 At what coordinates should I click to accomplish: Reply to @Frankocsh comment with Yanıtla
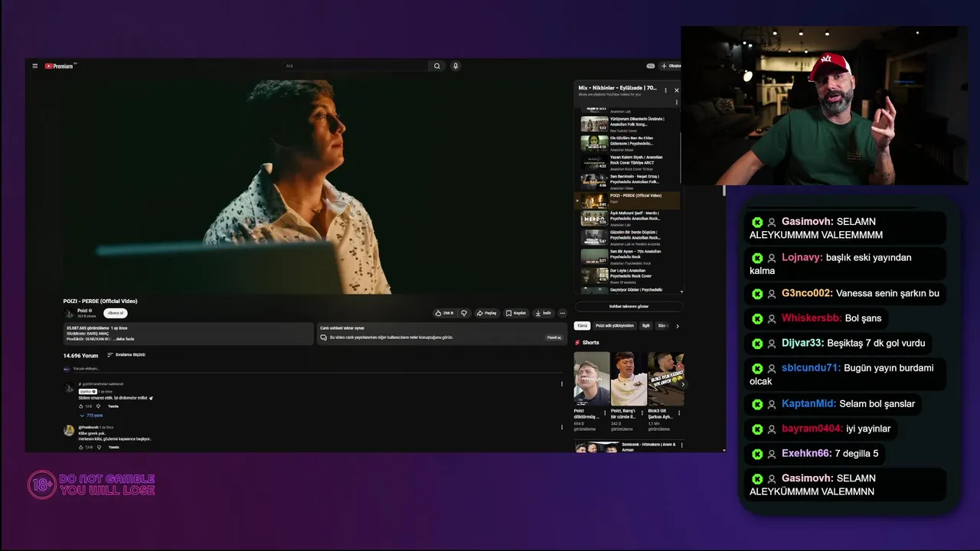[113, 447]
